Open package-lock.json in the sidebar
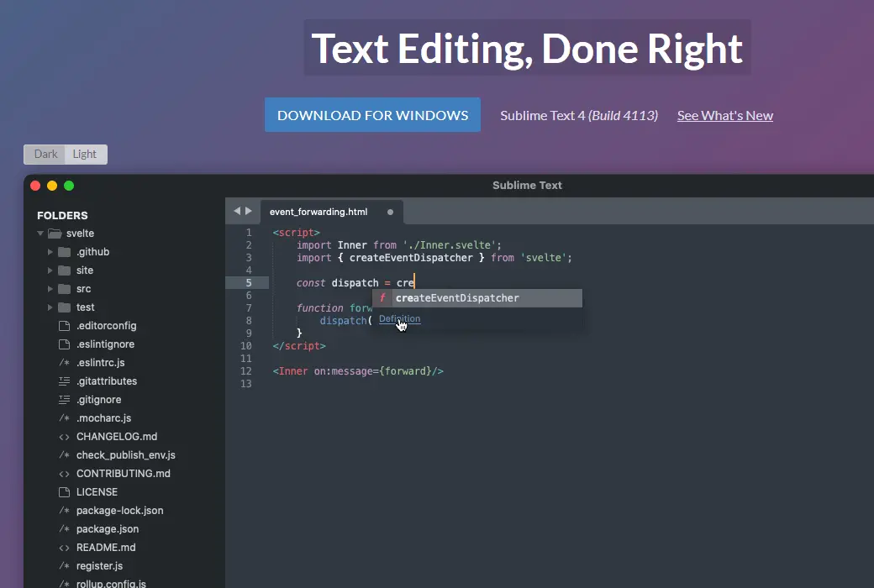 120,511
